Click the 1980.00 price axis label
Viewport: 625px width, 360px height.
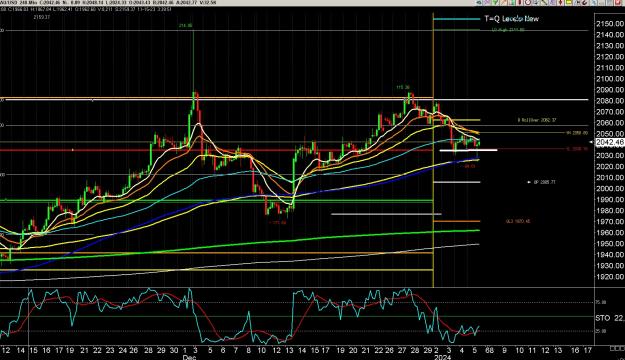610,210
